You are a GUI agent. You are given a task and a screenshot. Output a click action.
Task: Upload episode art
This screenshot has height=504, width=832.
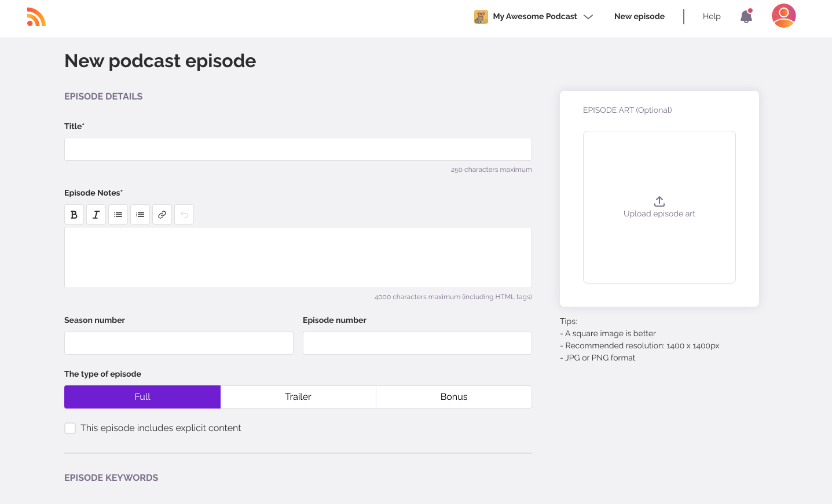(x=659, y=207)
